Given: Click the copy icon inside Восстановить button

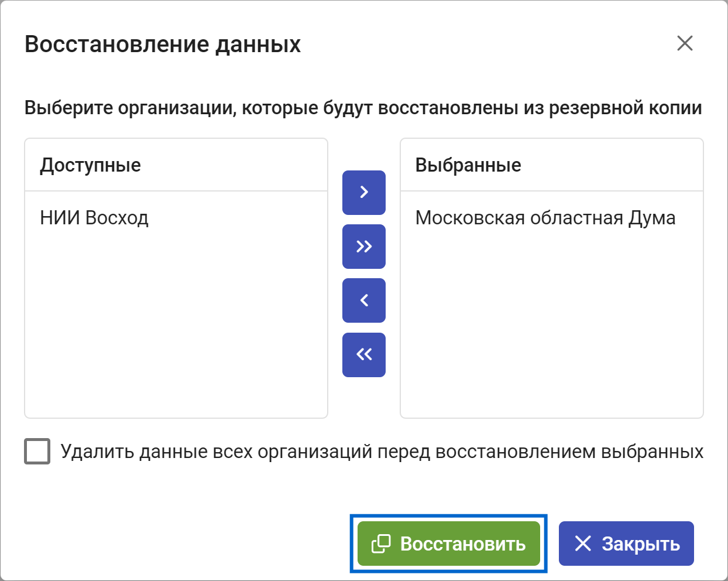Looking at the screenshot, I should [x=381, y=544].
